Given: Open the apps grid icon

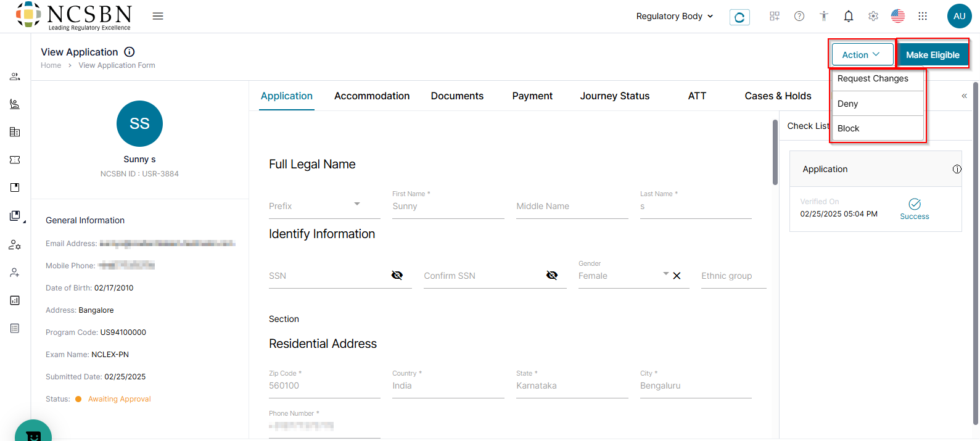Looking at the screenshot, I should 923,17.
